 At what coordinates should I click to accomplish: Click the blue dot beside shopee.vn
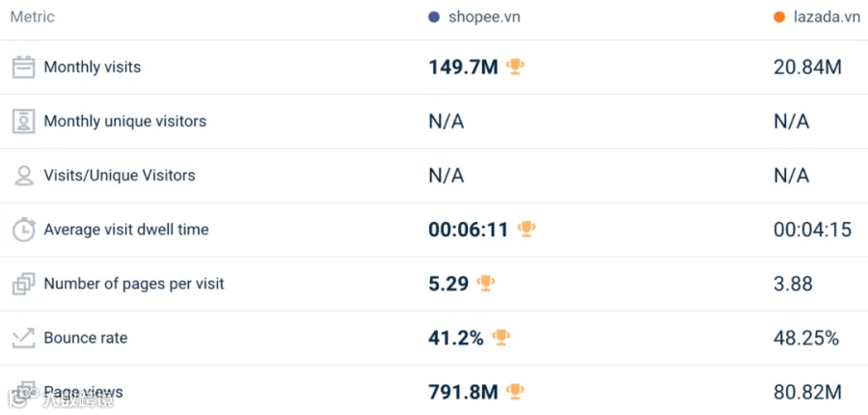pos(434,17)
